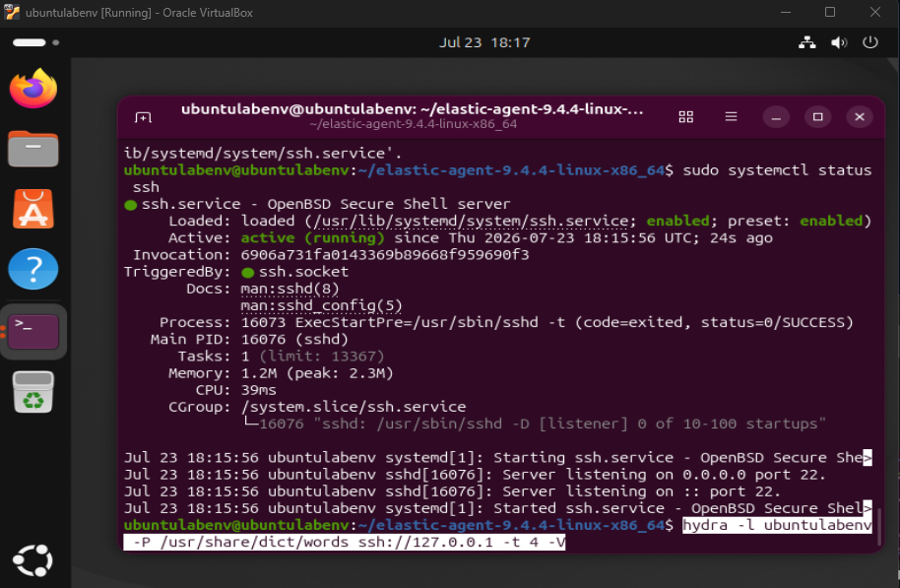This screenshot has width=900, height=588.
Task: Click 'Server listening on 0.0.0.0 port 22.' log
Action: (664, 475)
